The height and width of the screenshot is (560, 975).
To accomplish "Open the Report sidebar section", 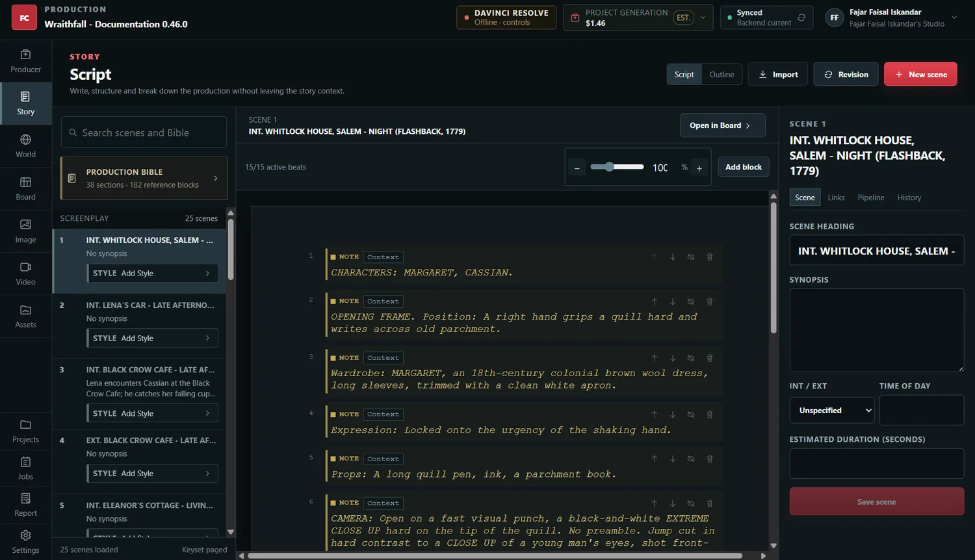I will point(25,505).
